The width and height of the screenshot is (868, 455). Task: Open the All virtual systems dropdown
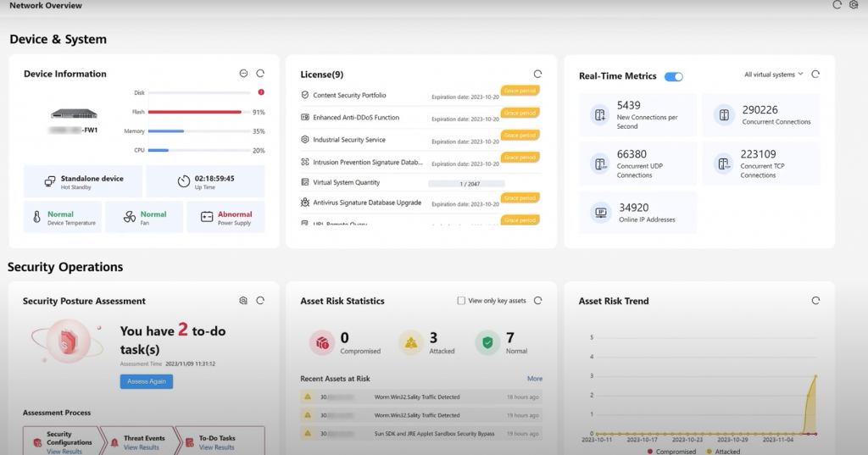(773, 75)
